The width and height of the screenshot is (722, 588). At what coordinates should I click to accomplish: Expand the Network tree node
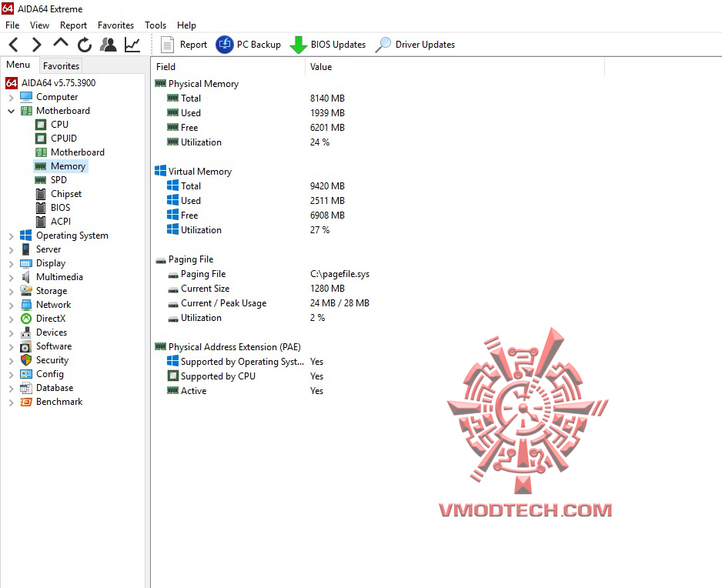coord(11,306)
